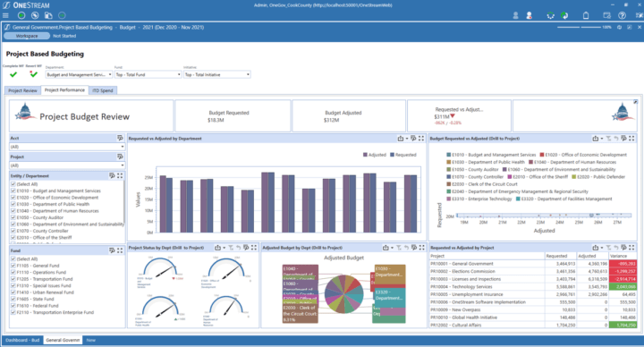Refresh the page using header refresh icon
Viewport: 644px width, 347px height.
coord(619,27)
